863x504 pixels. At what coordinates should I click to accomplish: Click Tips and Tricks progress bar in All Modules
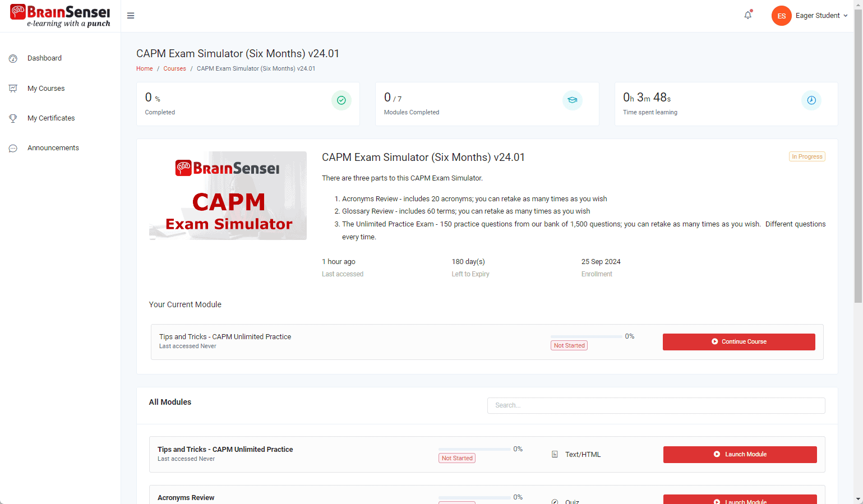pos(474,449)
